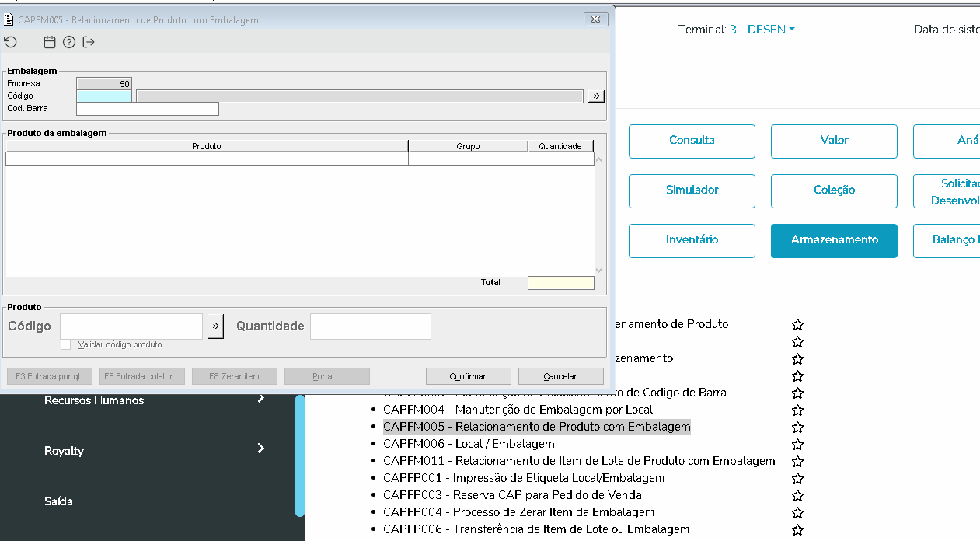The height and width of the screenshot is (541, 980).
Task: Click grid scrollbar down arrow
Action: click(598, 270)
